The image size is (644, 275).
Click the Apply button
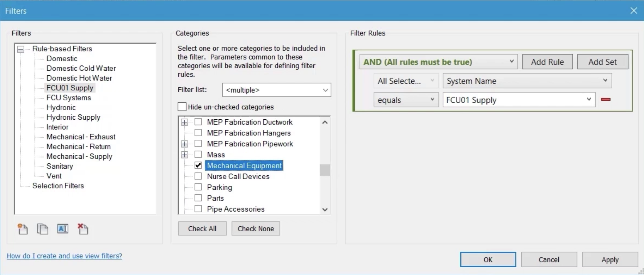pos(610,260)
